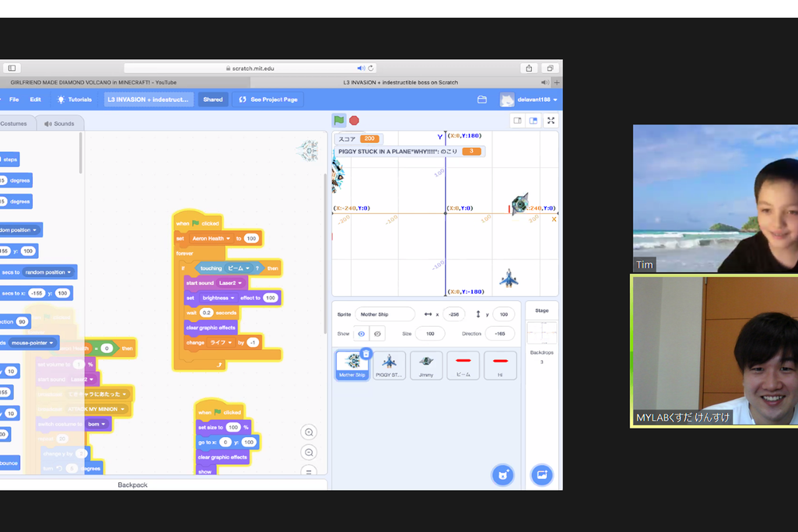The width and height of the screenshot is (798, 532).
Task: Edit the sprite Direction field
Action: coord(500,334)
